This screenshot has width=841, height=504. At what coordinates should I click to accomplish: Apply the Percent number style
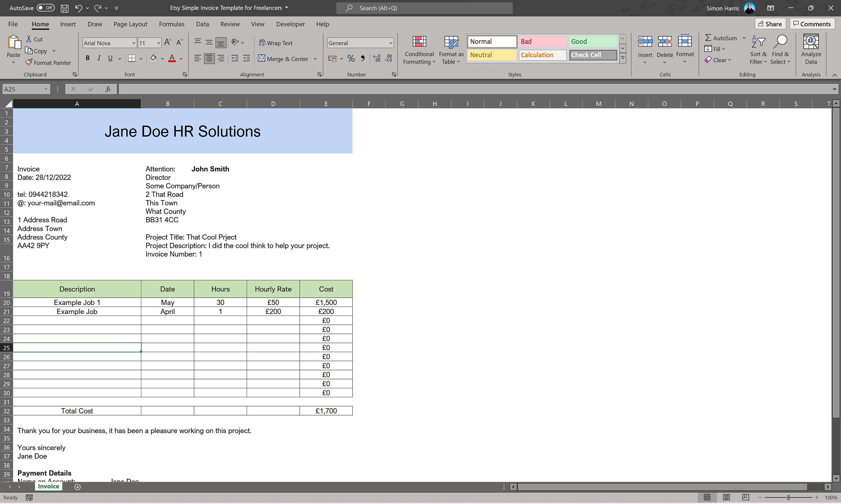[351, 58]
